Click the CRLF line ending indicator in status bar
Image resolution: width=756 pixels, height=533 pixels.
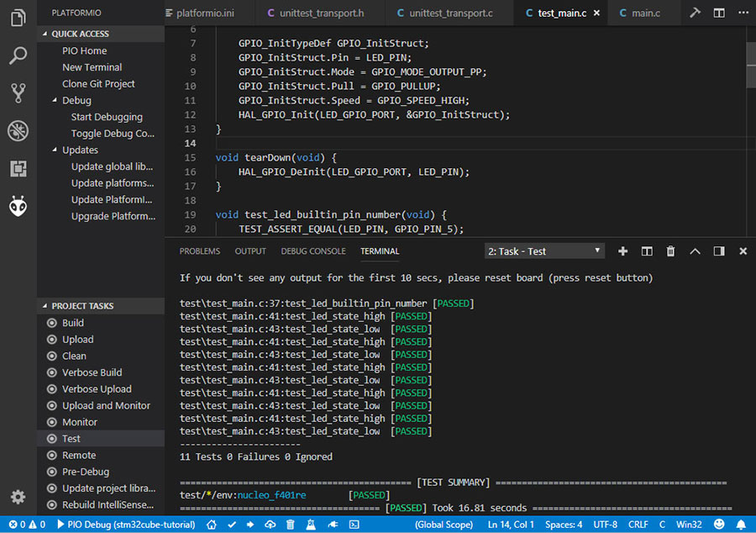pyautogui.click(x=638, y=525)
